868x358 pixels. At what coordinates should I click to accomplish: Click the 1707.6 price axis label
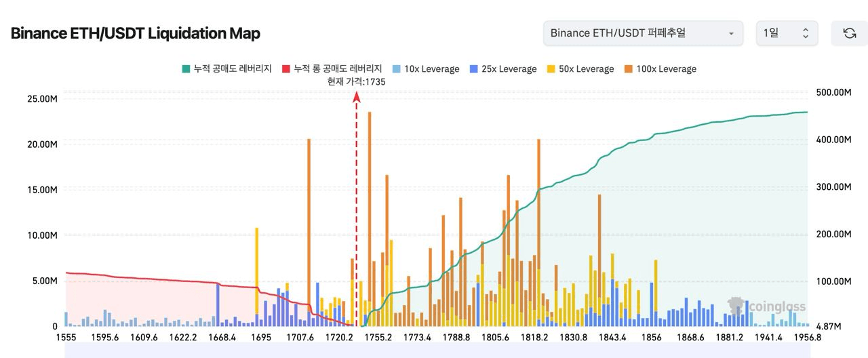pyautogui.click(x=300, y=337)
